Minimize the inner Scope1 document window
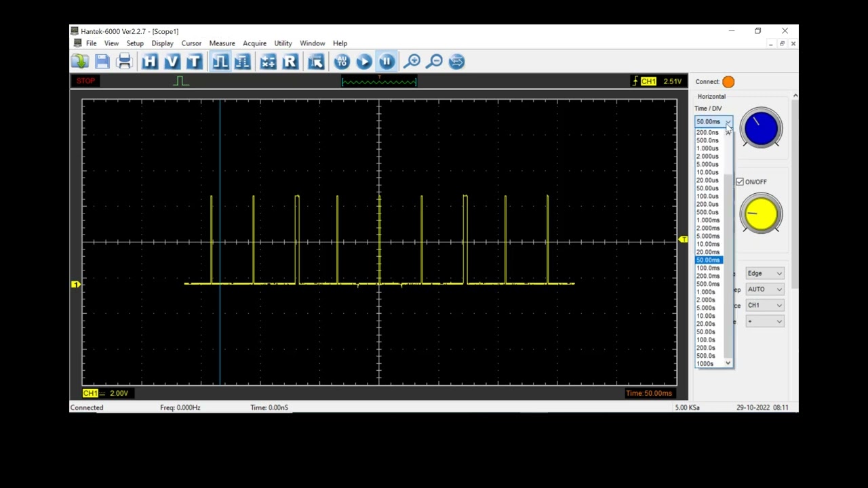Screen dimensions: 868x488 (x=771, y=43)
